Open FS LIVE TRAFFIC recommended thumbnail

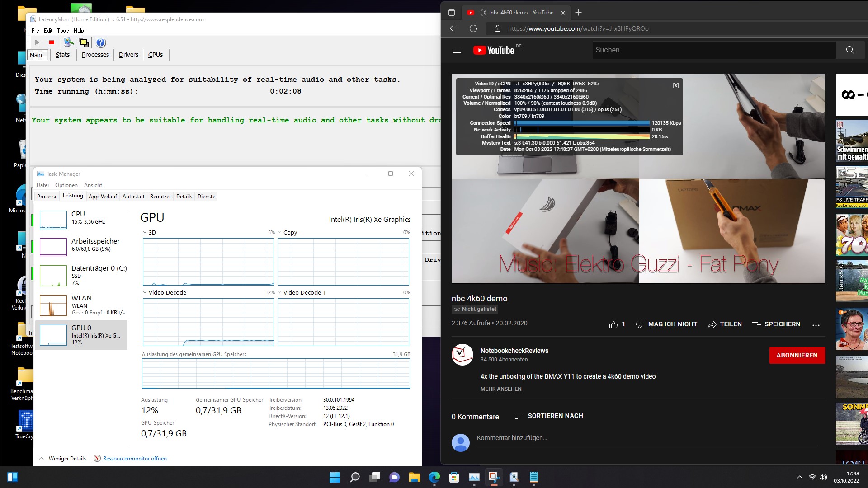[852, 188]
